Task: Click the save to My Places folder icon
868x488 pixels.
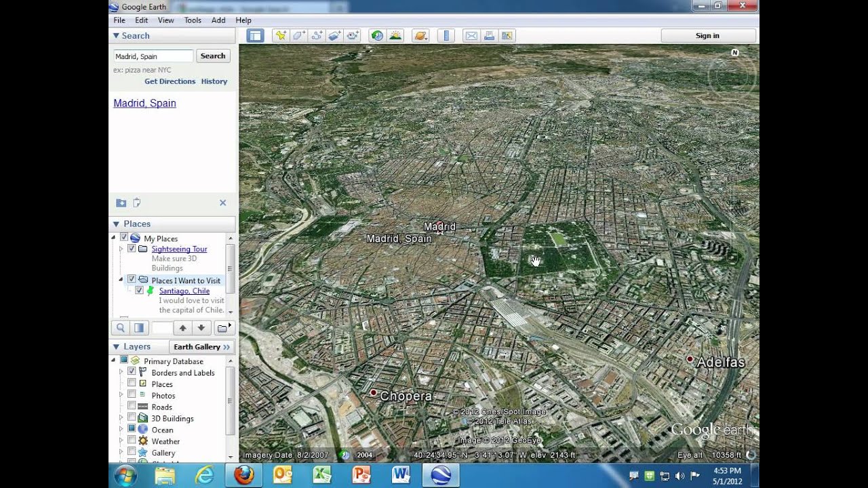Action: pos(121,203)
